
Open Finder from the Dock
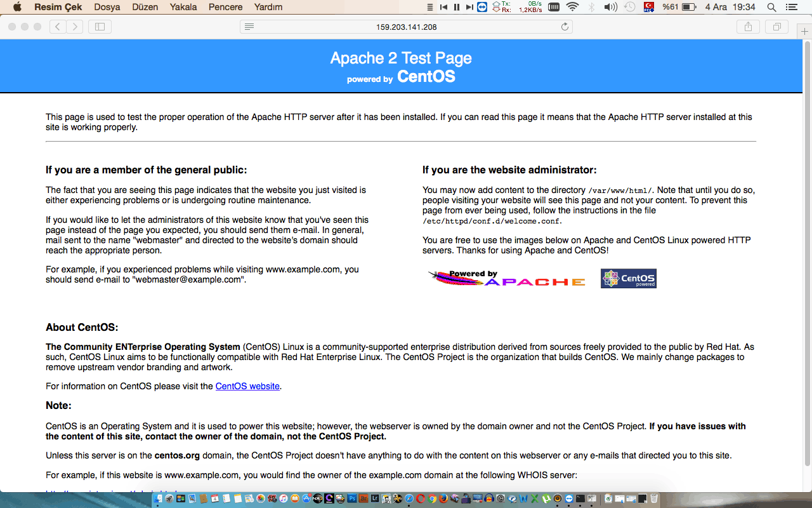click(x=157, y=498)
